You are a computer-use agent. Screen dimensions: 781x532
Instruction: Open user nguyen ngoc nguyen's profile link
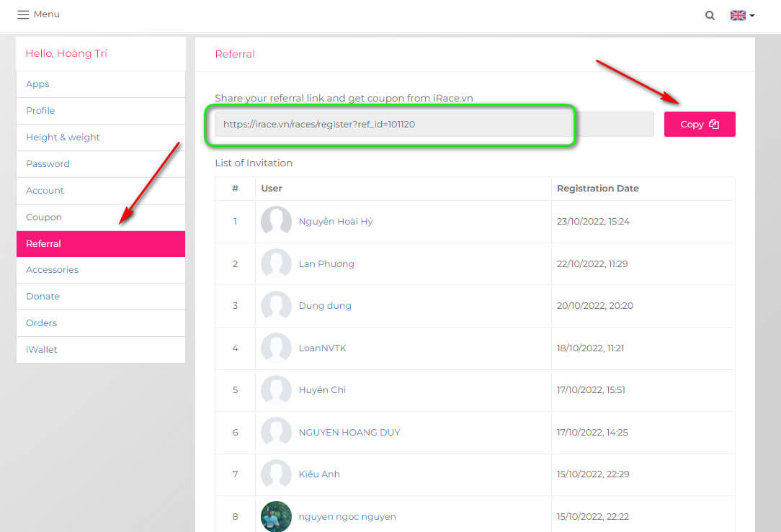coord(347,517)
